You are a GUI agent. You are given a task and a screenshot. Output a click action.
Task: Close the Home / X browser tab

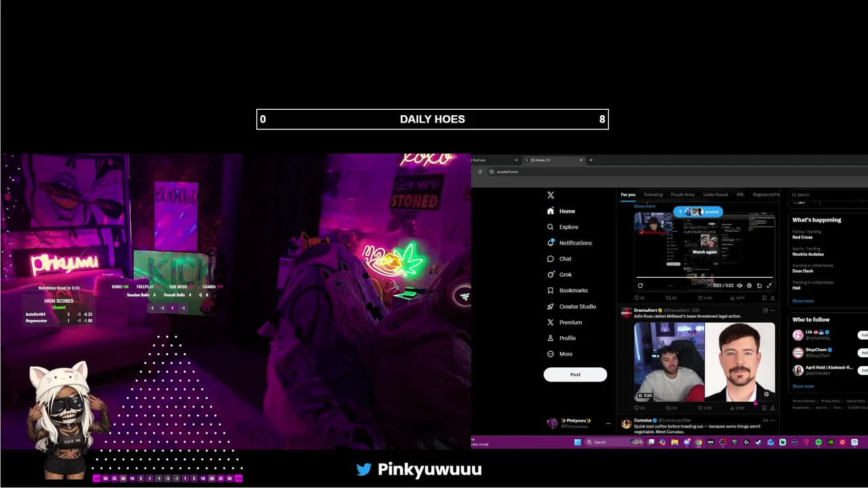tap(581, 160)
